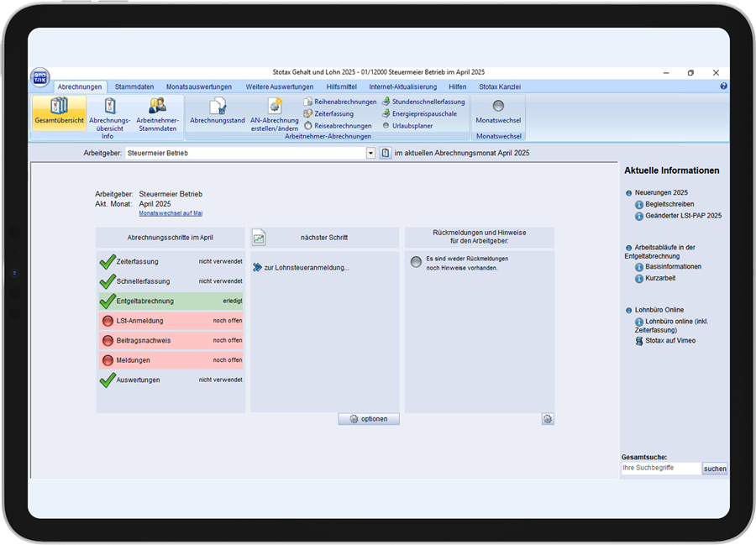Open the Monatsauswertungen tab
The width and height of the screenshot is (756, 545).
[x=198, y=86]
